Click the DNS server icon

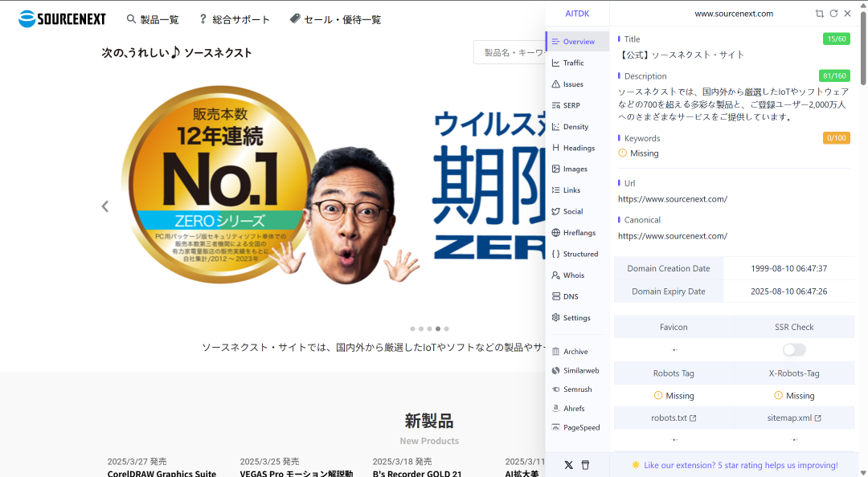pos(556,296)
